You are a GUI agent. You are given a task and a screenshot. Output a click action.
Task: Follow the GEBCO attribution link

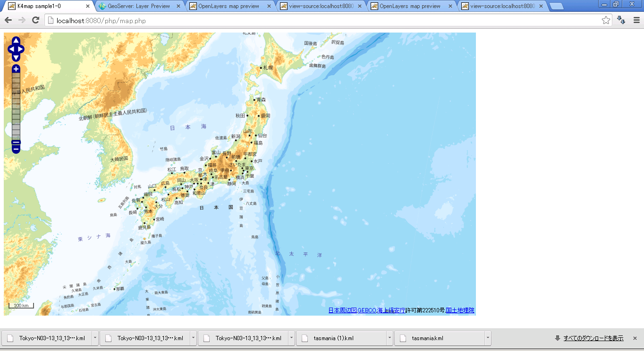367,310
